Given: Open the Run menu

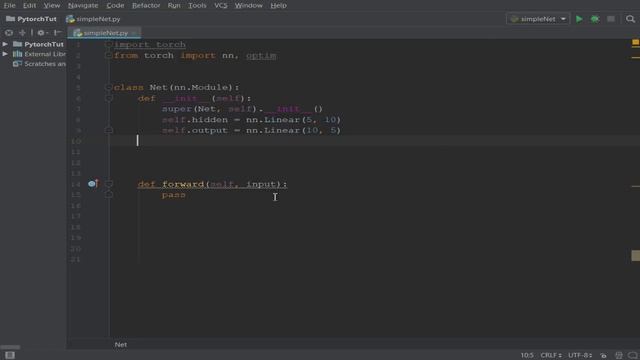Looking at the screenshot, I should coord(174,5).
